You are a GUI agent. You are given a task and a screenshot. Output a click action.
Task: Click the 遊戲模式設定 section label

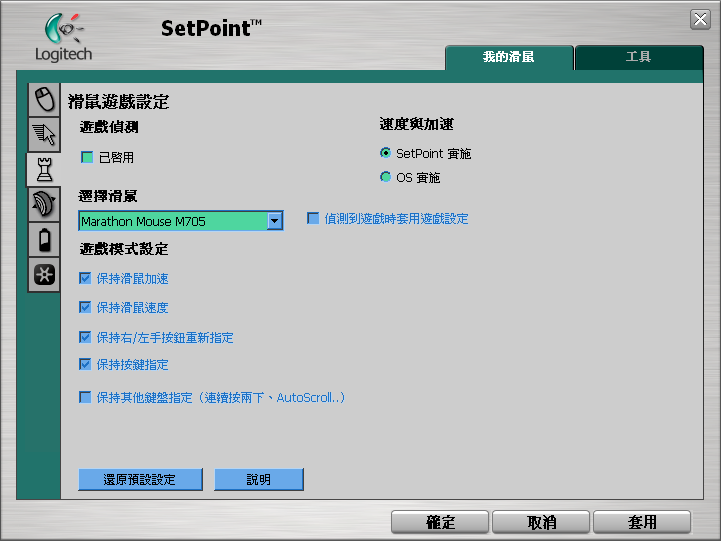124,249
